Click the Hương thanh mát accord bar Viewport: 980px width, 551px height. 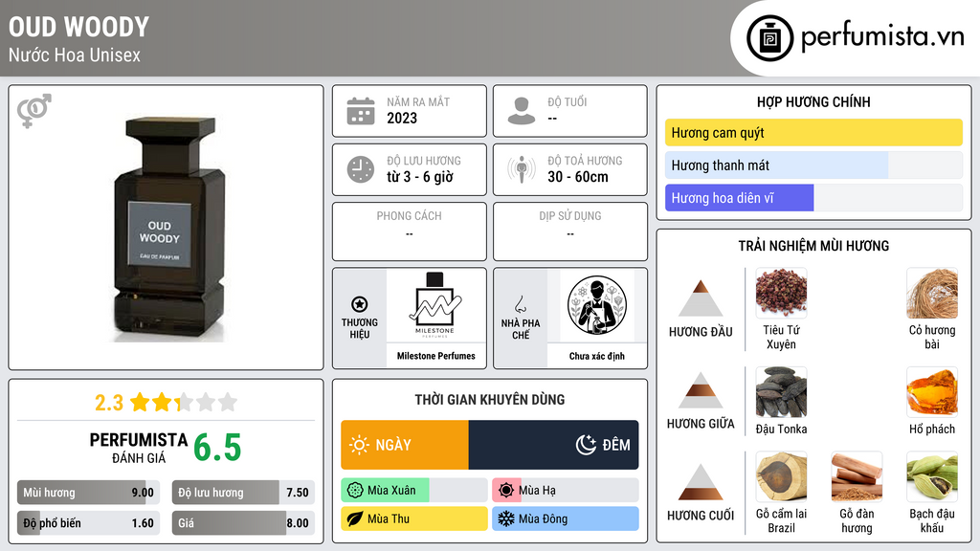(813, 165)
